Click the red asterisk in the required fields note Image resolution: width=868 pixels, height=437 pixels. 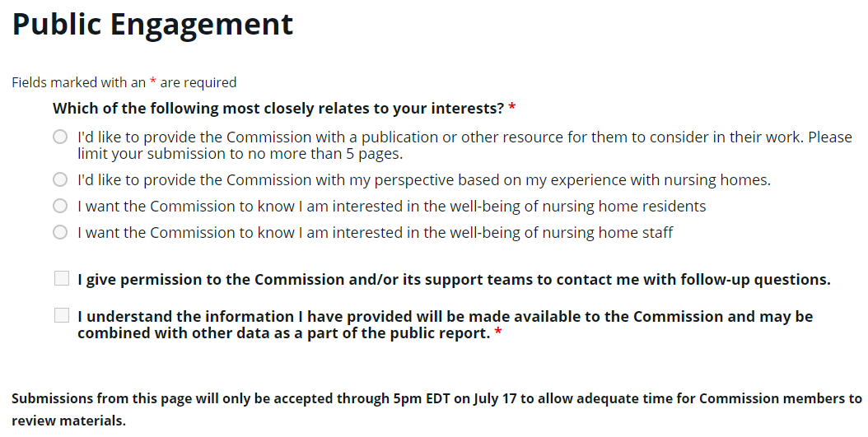tap(153, 81)
